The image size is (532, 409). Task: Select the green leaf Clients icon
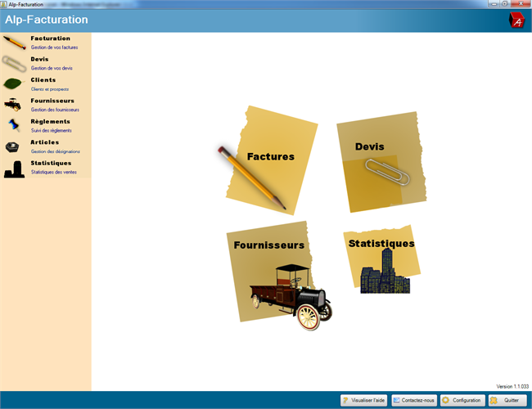[13, 83]
